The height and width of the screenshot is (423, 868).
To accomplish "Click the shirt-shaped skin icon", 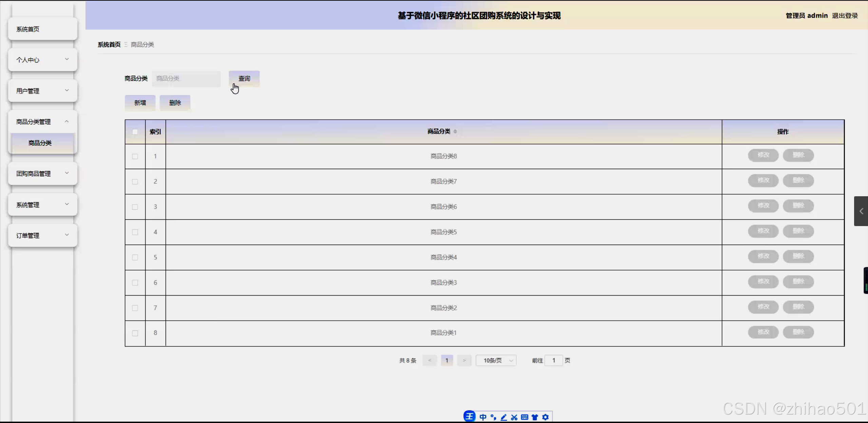I will point(535,417).
